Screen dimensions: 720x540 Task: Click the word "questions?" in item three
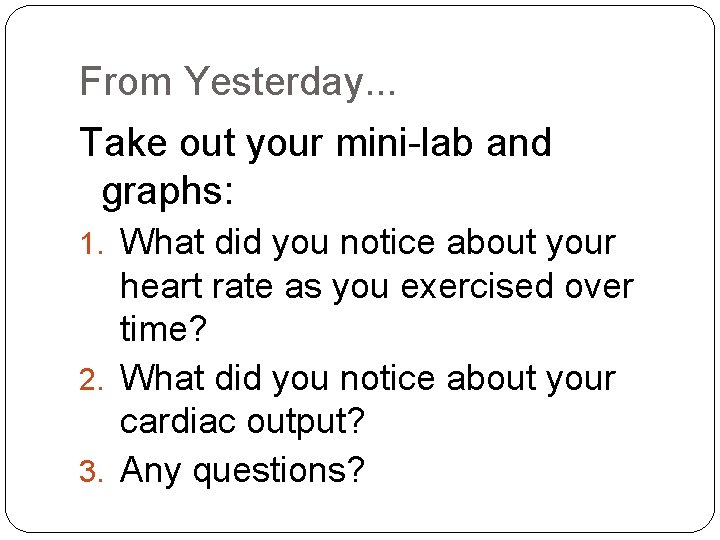[x=279, y=472]
